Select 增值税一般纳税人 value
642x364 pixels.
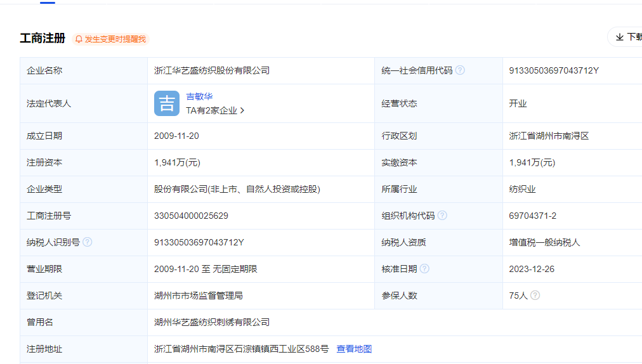pyautogui.click(x=544, y=242)
